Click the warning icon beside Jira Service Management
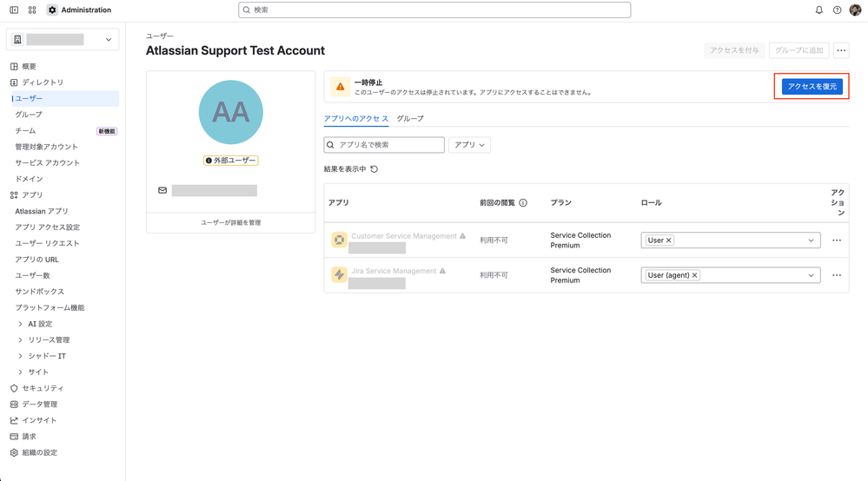The height and width of the screenshot is (481, 868). click(442, 271)
